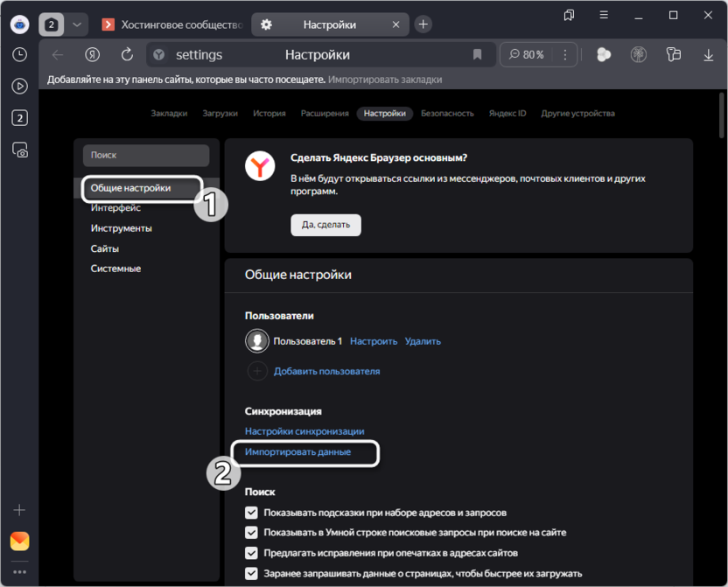This screenshot has height=587, width=728.
Task: Expand tab groups chevron dropdown
Action: [77, 24]
